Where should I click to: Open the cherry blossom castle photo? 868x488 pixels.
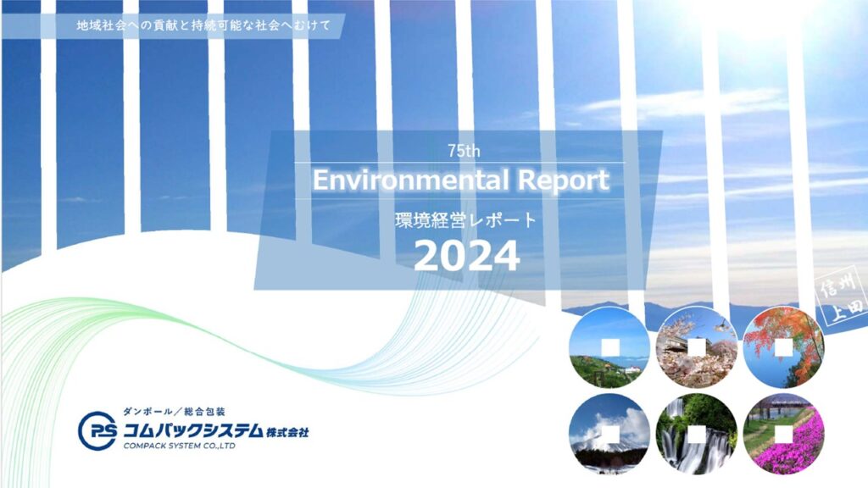(x=696, y=347)
